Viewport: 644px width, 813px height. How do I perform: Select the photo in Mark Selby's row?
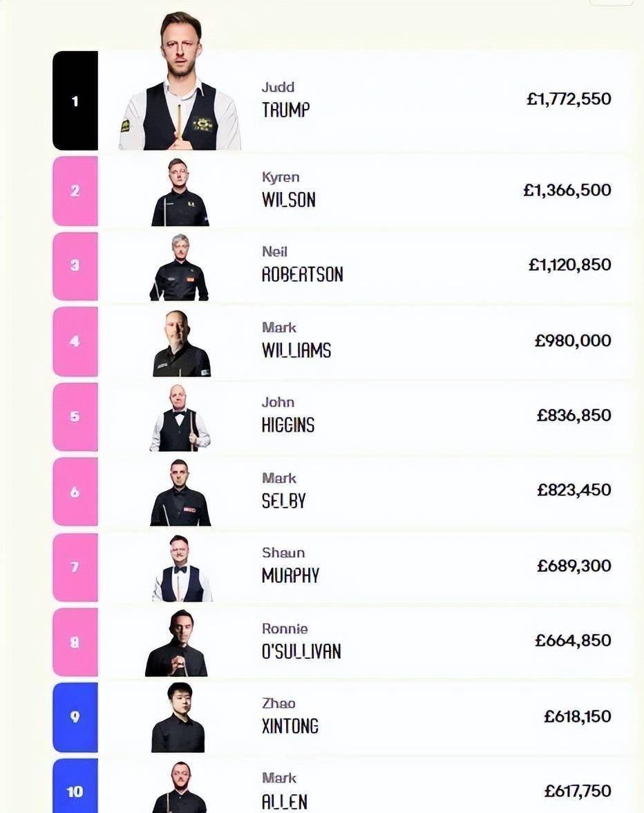tap(180, 492)
